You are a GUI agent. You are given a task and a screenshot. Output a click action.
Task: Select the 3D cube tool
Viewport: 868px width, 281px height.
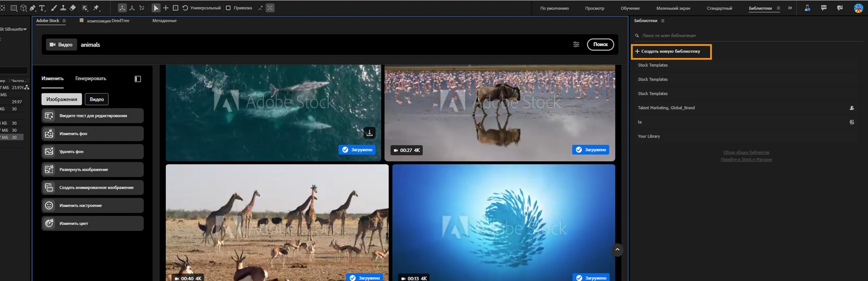pyautogui.click(x=24, y=8)
